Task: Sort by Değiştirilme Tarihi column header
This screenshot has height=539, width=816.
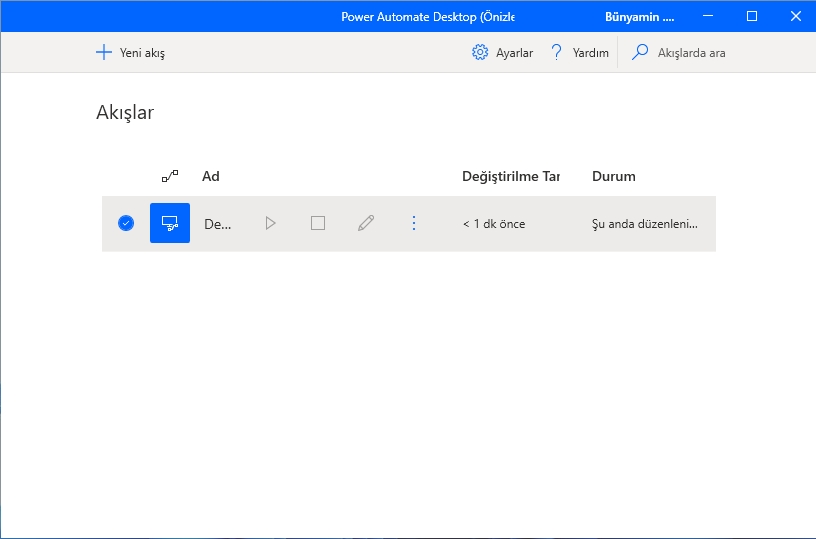Action: point(511,176)
